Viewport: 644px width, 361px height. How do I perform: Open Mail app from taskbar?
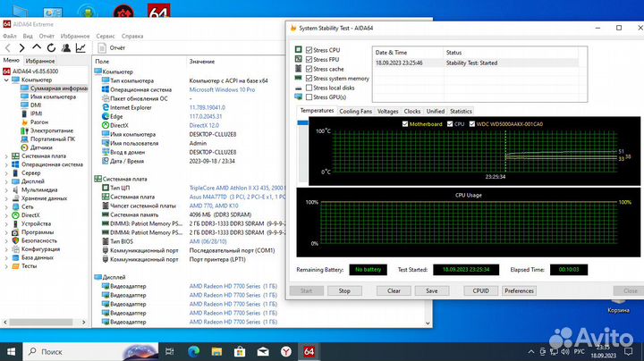point(263,351)
